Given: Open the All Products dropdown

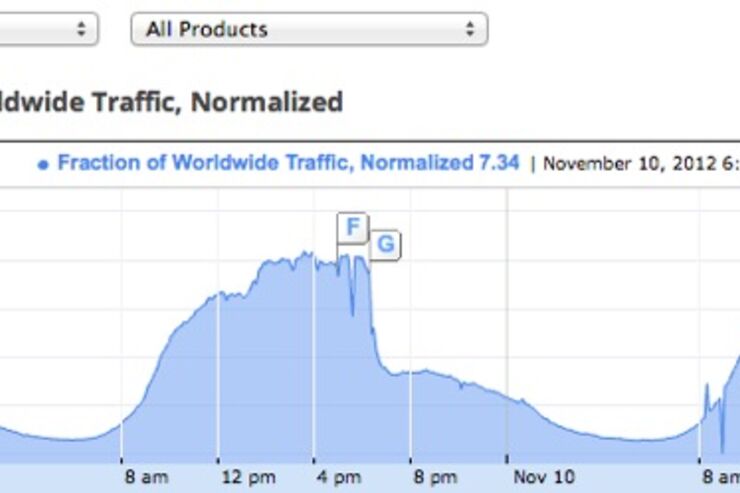Looking at the screenshot, I should coord(309,29).
